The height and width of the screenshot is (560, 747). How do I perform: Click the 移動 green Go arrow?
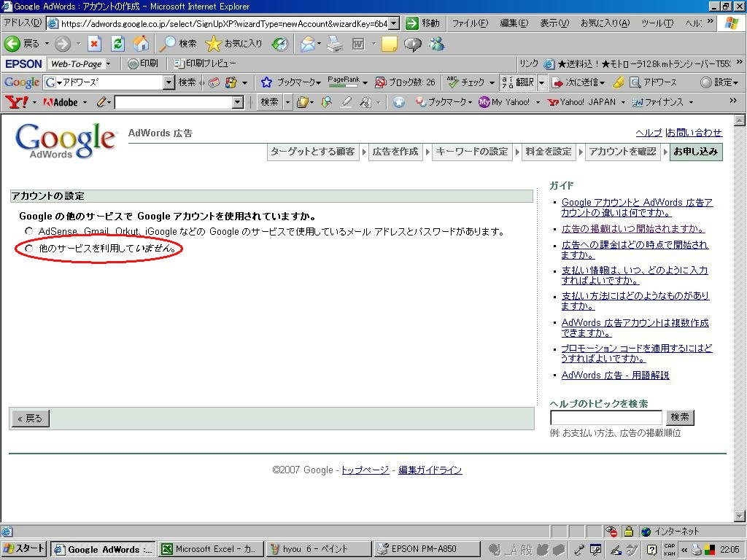pos(412,23)
